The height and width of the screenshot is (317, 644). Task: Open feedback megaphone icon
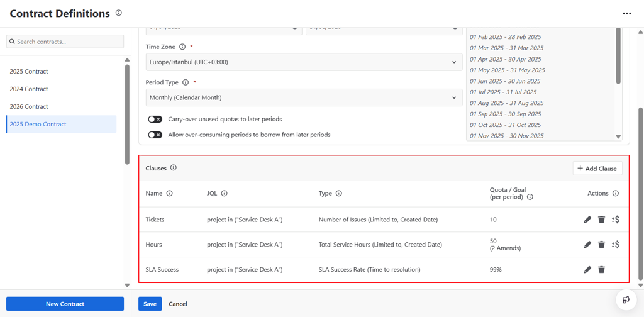626,299
